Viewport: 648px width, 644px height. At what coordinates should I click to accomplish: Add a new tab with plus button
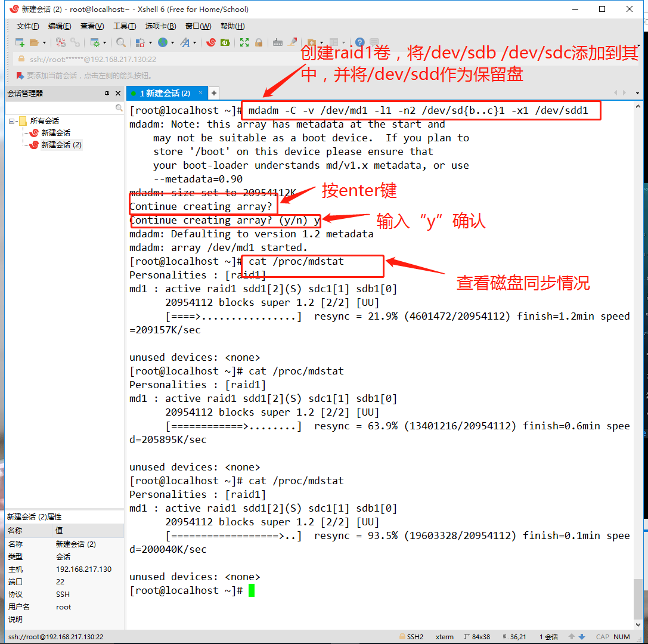(x=213, y=94)
